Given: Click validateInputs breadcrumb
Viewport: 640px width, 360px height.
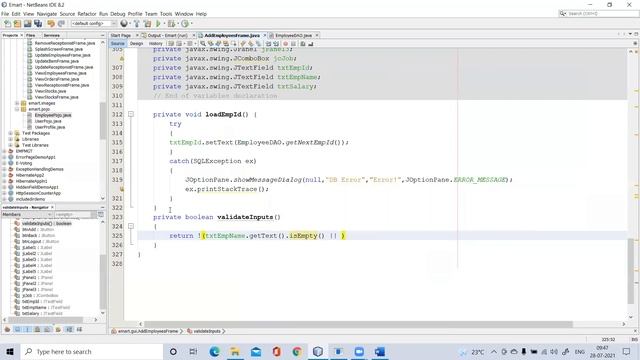Looking at the screenshot, I should coord(207,331).
